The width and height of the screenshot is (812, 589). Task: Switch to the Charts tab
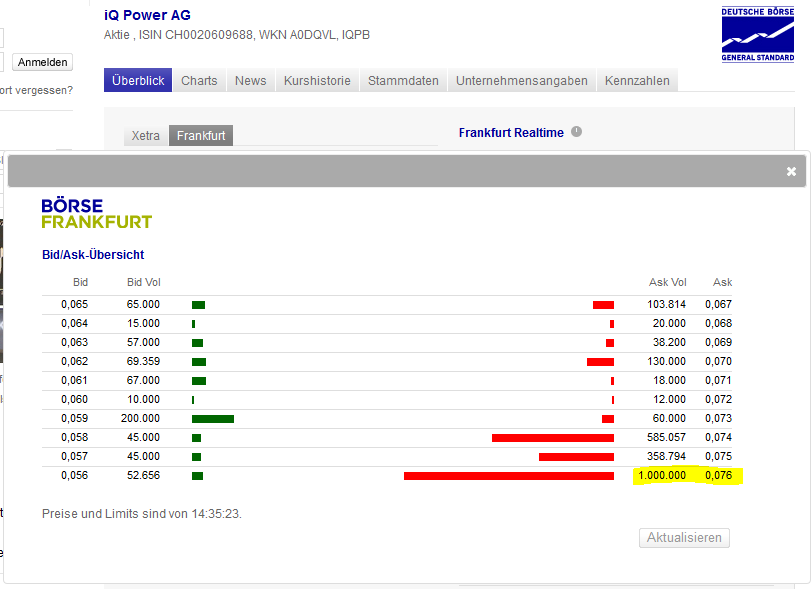tap(199, 80)
